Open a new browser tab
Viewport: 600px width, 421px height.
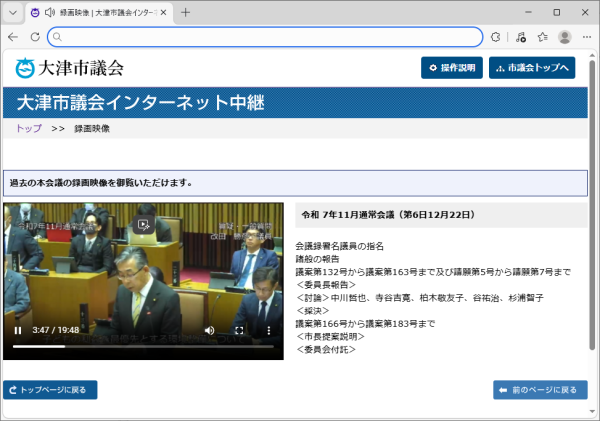[x=185, y=12]
